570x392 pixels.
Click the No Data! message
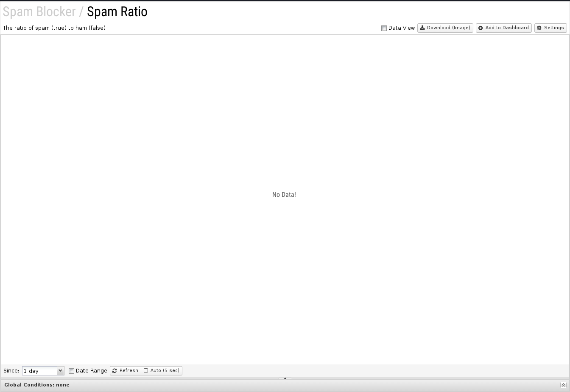tap(284, 195)
